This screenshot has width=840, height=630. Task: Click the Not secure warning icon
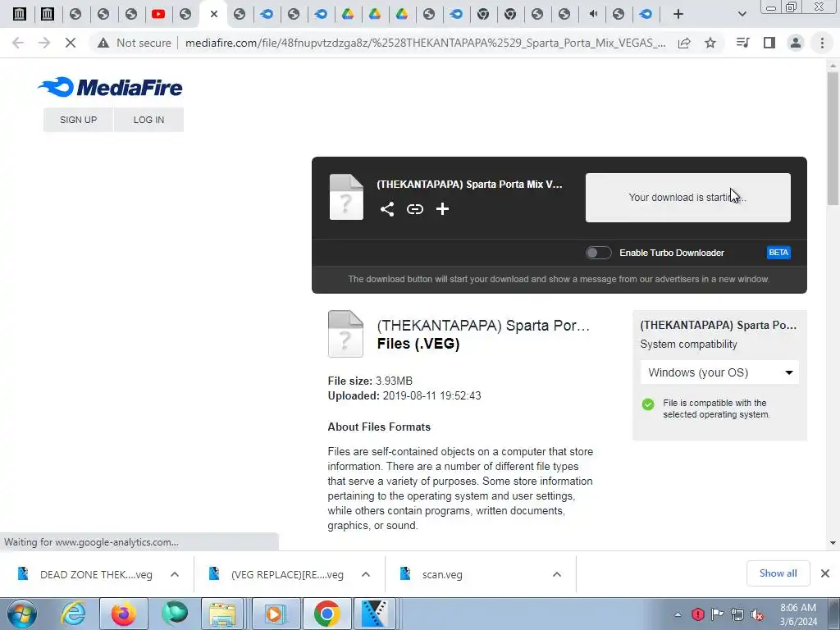tap(103, 43)
